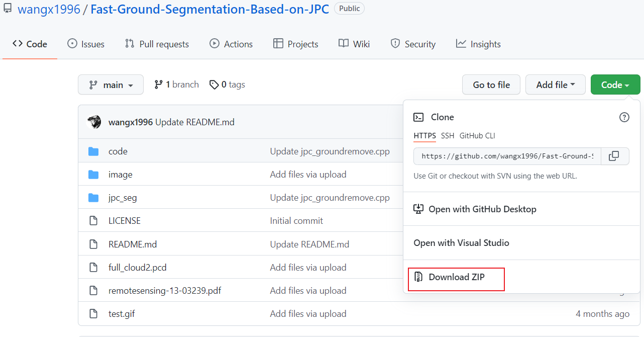Select the HTTPS clone URL field

pos(506,156)
